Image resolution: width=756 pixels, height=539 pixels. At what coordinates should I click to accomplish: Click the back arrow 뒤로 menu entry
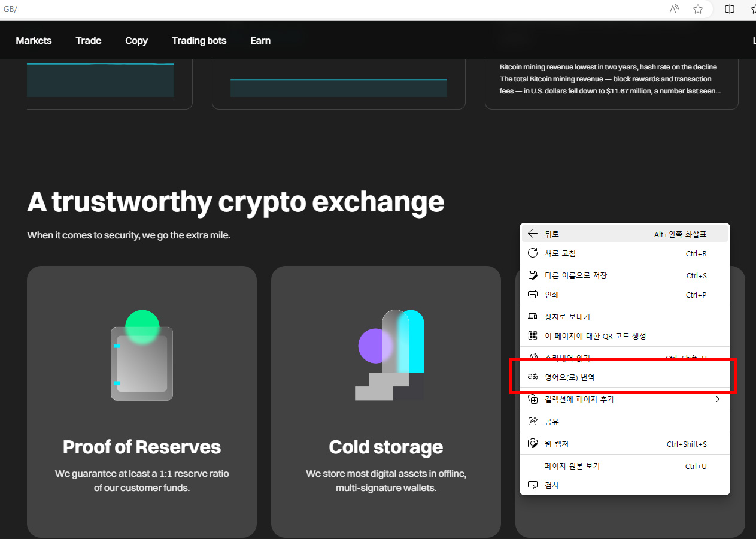625,234
